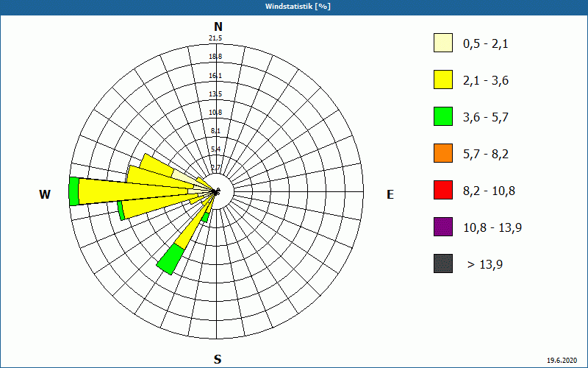This screenshot has width=588, height=368.
Task: Select the legend label 10,8 - 13,9
Action: click(x=492, y=228)
